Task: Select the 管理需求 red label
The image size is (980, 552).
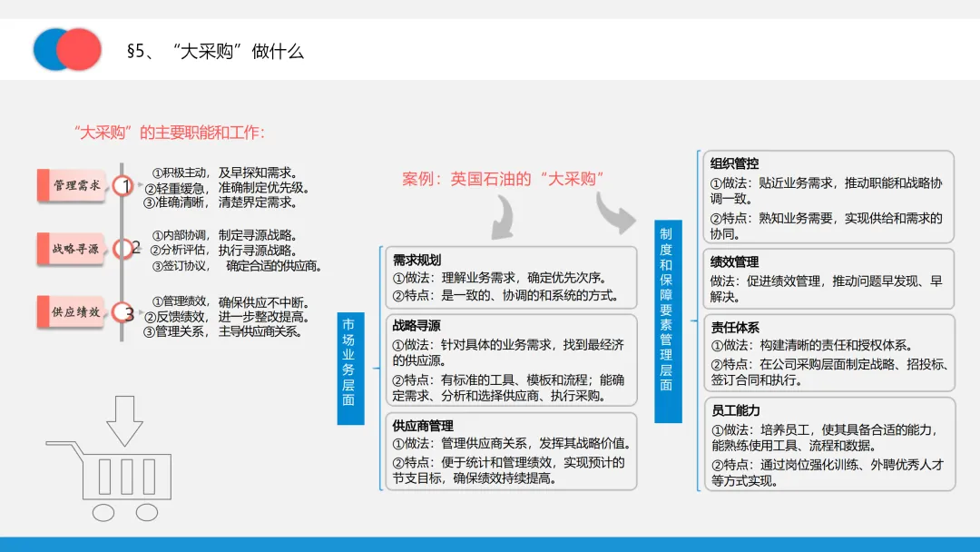Action: [72, 185]
